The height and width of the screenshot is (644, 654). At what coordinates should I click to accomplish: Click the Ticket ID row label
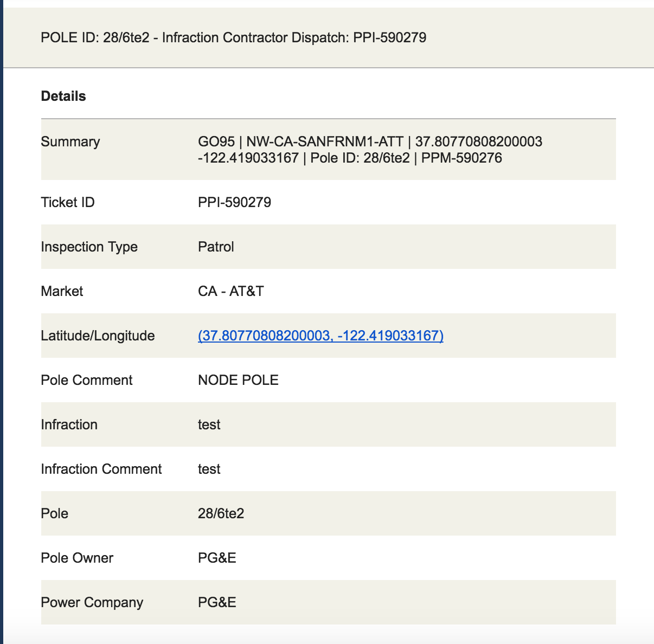coord(68,203)
